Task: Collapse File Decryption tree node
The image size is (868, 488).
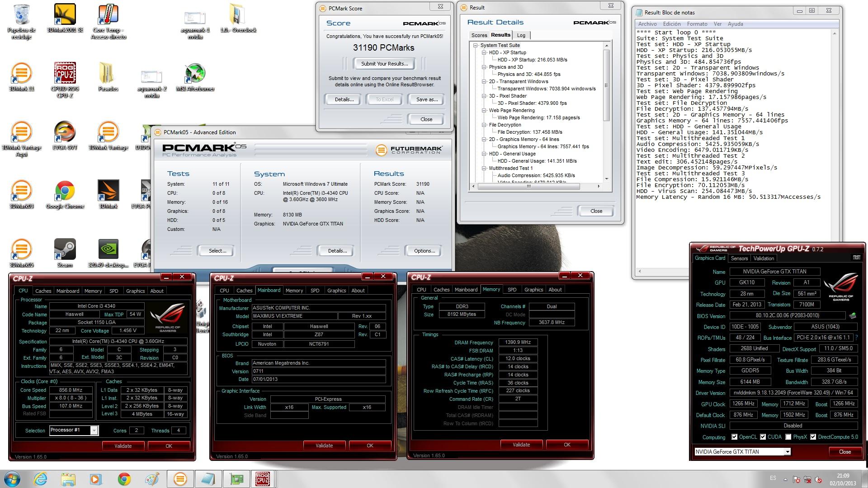Action: pos(484,125)
